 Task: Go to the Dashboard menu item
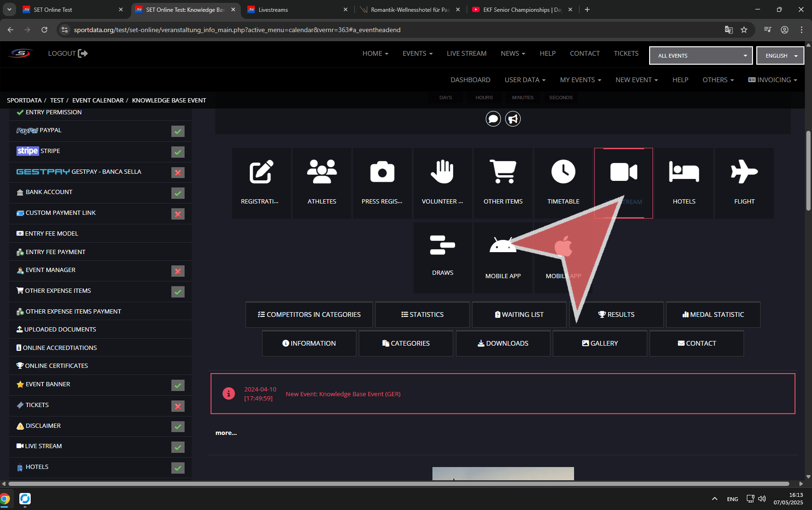(x=470, y=80)
